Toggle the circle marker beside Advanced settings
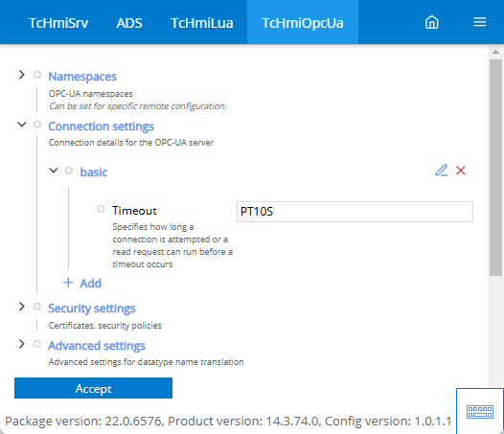This screenshot has height=434, width=504. 37,344
